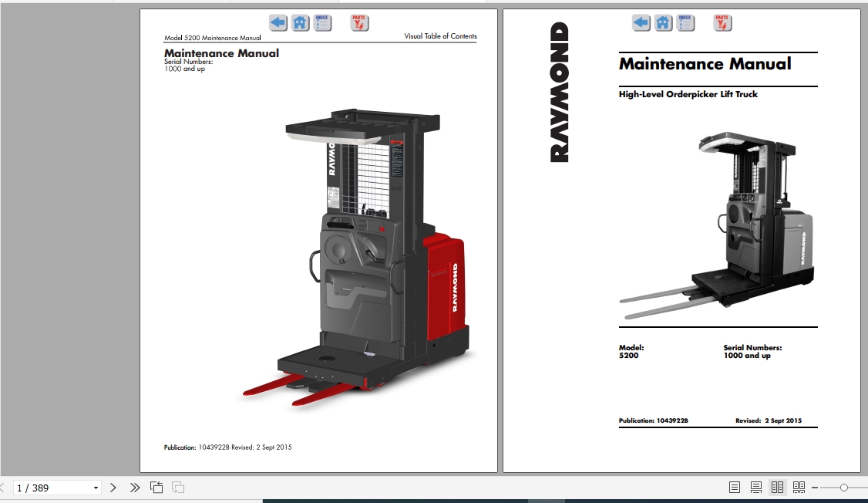Image resolution: width=868 pixels, height=503 pixels.
Task: Click the home icon on right page
Action: [x=663, y=22]
